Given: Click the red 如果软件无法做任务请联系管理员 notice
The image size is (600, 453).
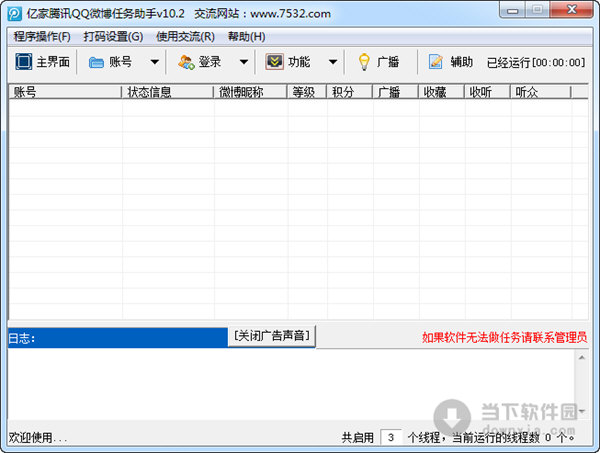Looking at the screenshot, I should point(504,337).
